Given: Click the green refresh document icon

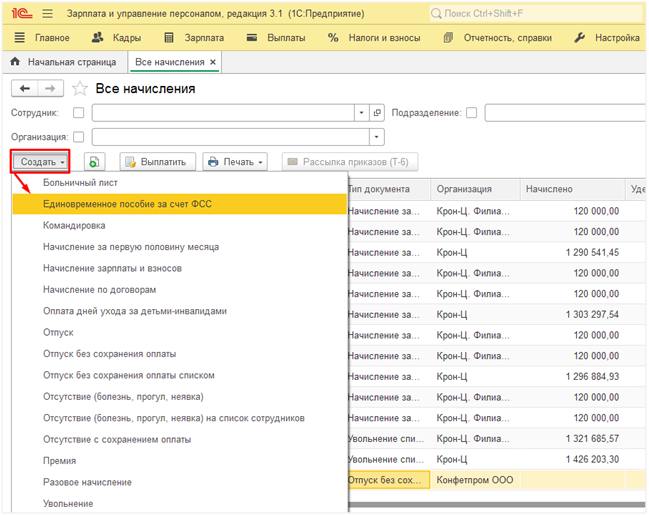Looking at the screenshot, I should [94, 162].
